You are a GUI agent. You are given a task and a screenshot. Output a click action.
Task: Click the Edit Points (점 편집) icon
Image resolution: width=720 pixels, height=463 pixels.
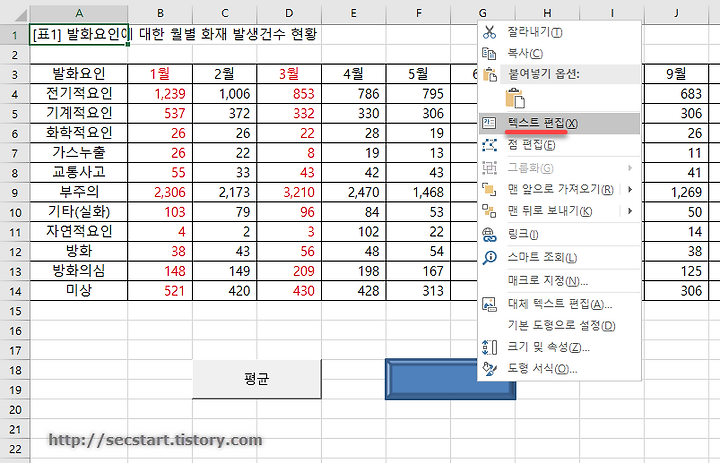click(x=489, y=145)
